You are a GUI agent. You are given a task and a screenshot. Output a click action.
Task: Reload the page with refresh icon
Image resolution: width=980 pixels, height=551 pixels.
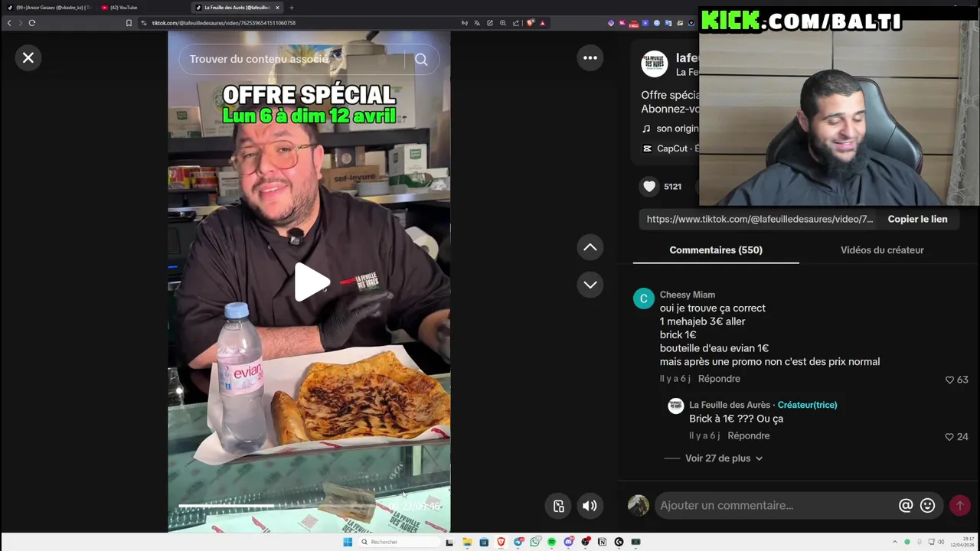pyautogui.click(x=31, y=23)
